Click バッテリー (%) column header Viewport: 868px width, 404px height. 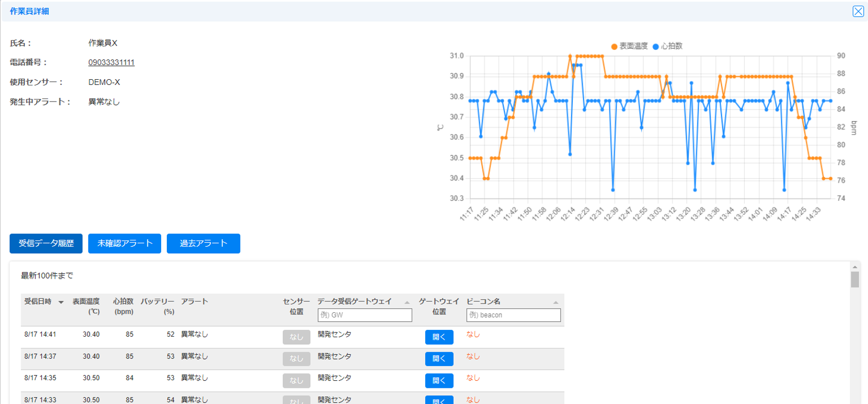(158, 307)
